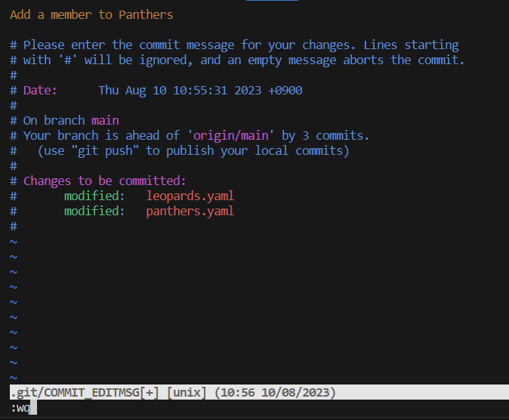Click 'modified:' before panthers.yaml
The width and height of the screenshot is (509, 420).
click(x=94, y=212)
